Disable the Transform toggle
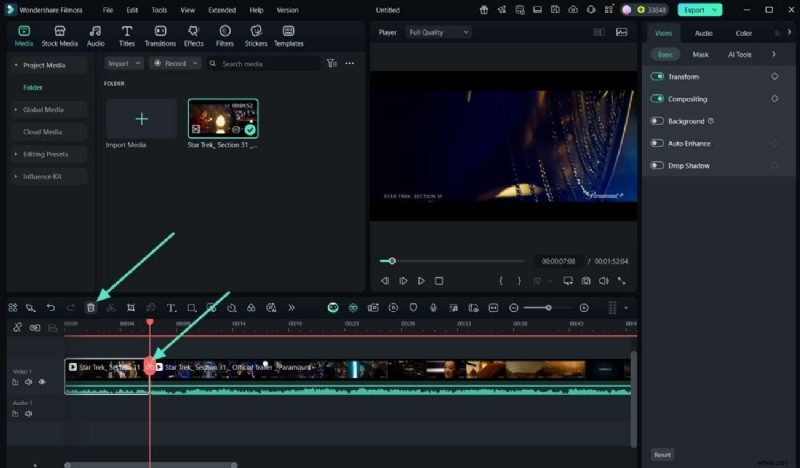The height and width of the screenshot is (468, 800). pos(658,77)
